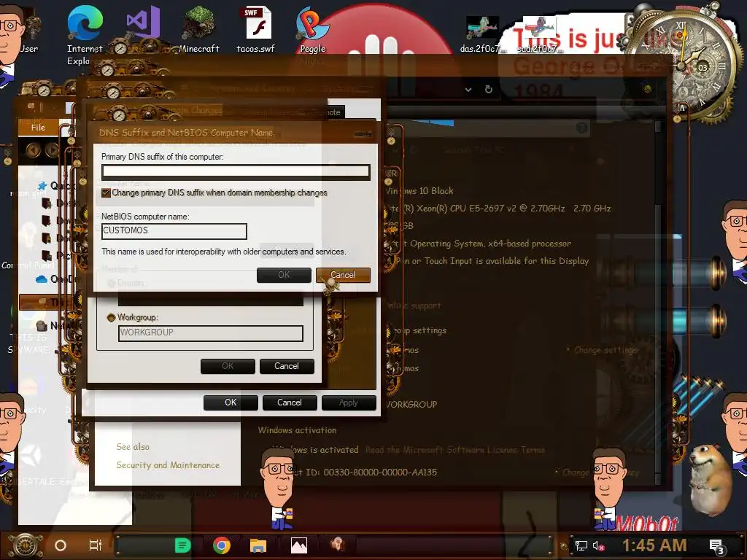The height and width of the screenshot is (560, 747).
Task: Click the Quick access star icon
Action: point(42,186)
